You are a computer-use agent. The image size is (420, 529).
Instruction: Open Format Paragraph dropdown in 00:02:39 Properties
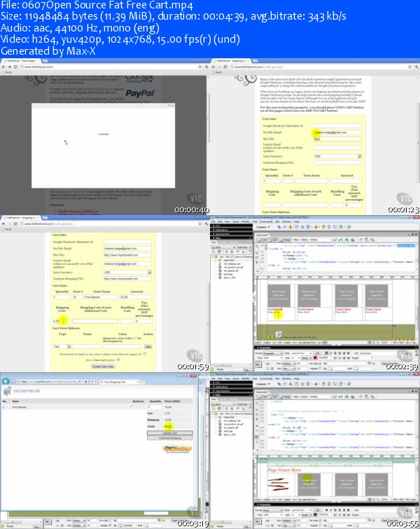(273, 354)
